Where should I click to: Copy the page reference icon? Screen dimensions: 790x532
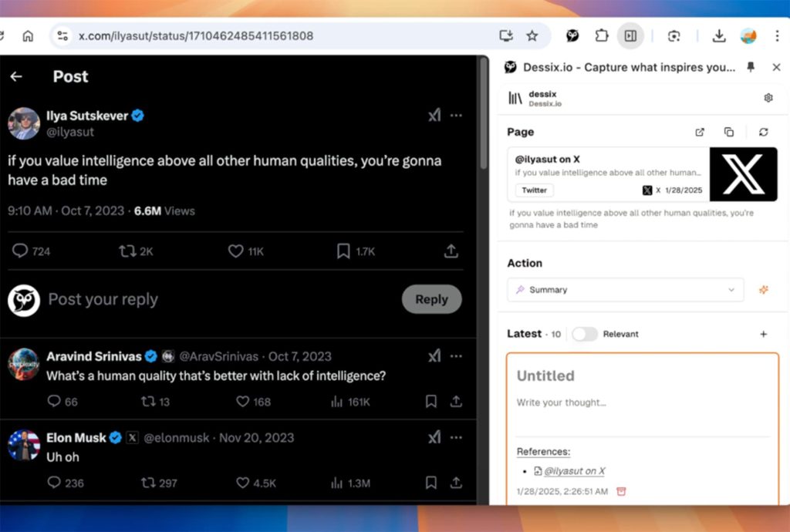coord(729,132)
